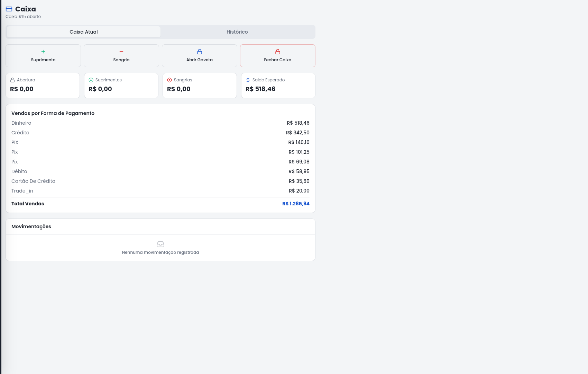Screen dimensions: 588x374
Task: Click the uppercase PIX row label
Action: [15, 142]
